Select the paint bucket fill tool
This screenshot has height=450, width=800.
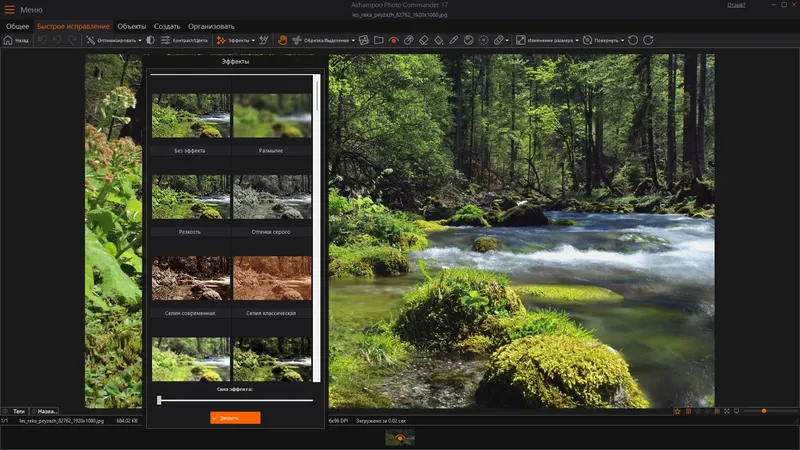coord(439,40)
